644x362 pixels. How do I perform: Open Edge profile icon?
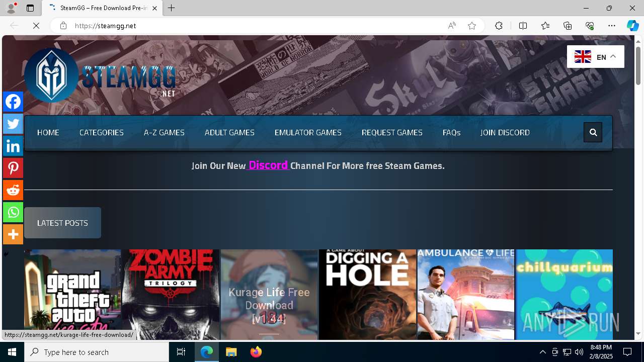11,8
